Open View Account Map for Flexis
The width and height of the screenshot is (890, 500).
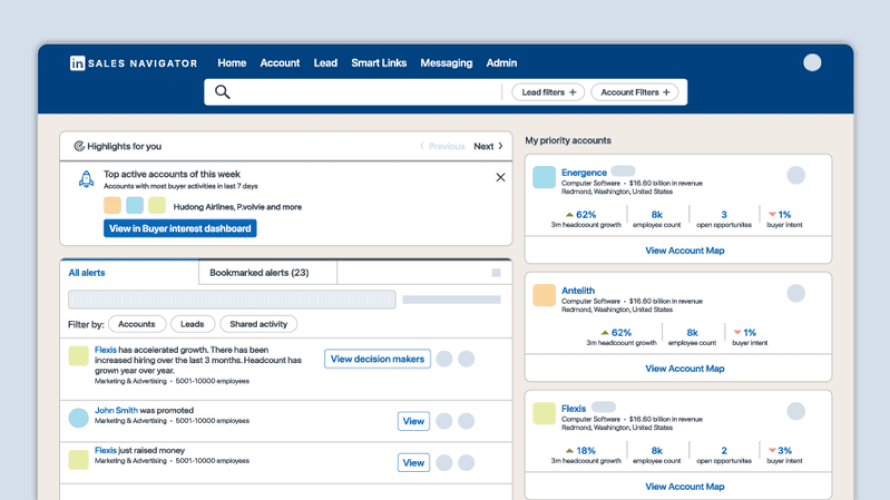[685, 486]
